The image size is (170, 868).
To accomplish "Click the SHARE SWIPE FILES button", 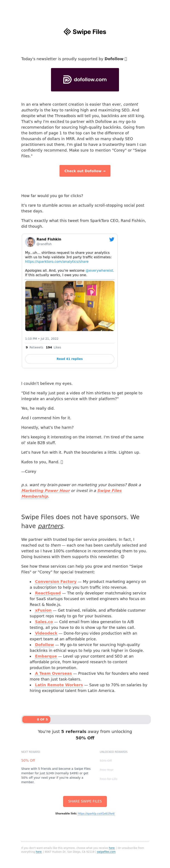I will [x=85, y=801].
